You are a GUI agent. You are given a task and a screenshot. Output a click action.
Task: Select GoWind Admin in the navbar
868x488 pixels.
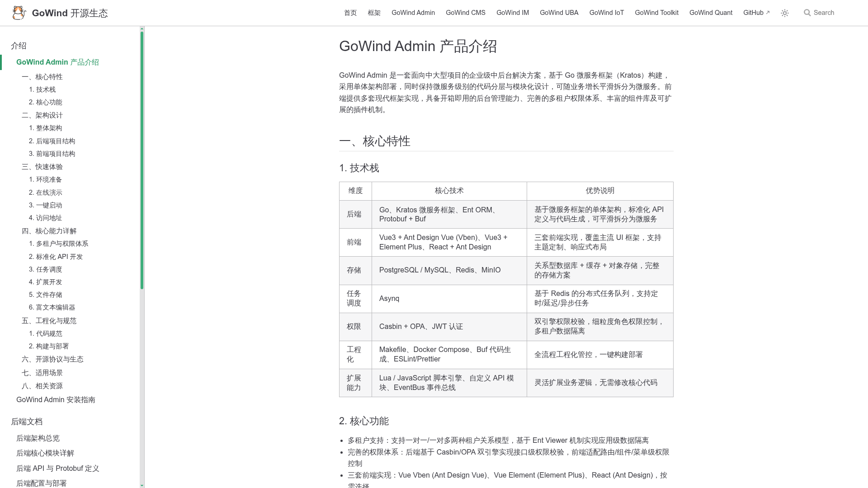[413, 13]
